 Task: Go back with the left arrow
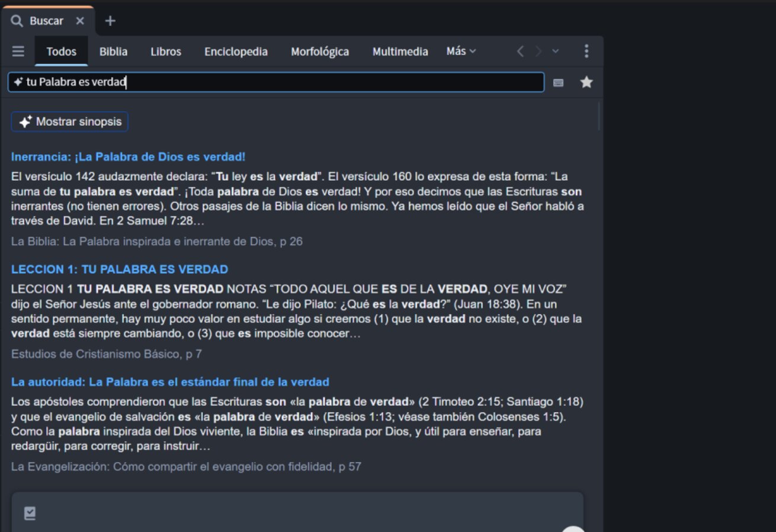520,52
